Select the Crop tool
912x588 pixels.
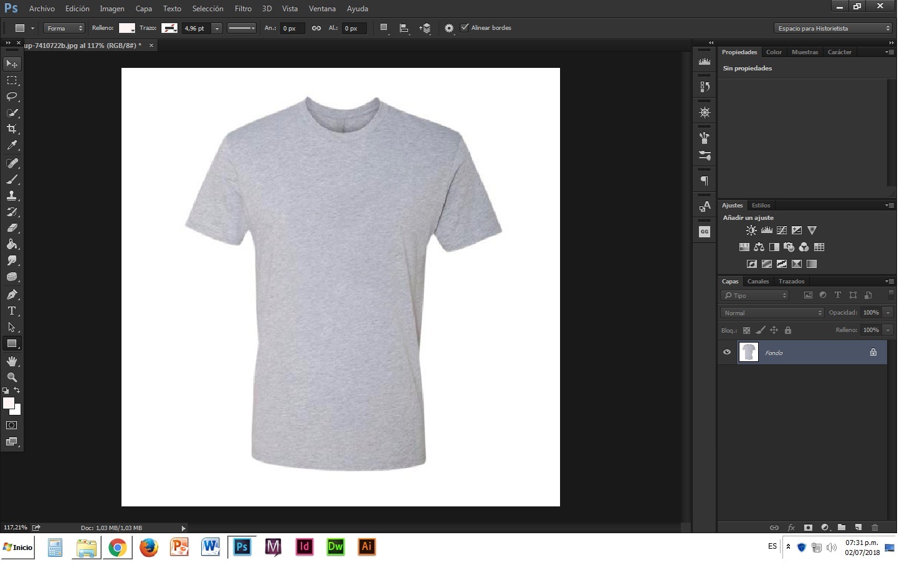coord(12,129)
